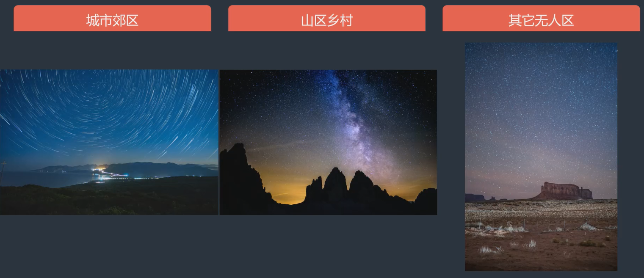Open the Milky Way silhouette photo
This screenshot has height=278, width=644.
coord(328,142)
